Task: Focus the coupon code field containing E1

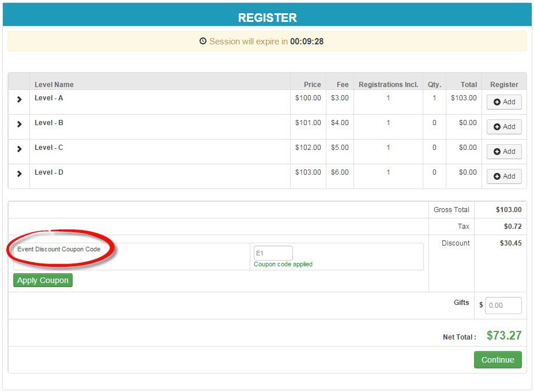Action: pyautogui.click(x=273, y=253)
